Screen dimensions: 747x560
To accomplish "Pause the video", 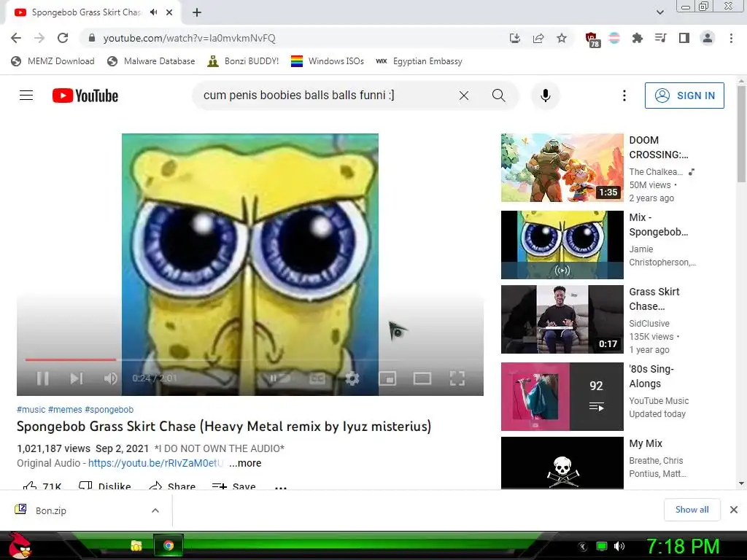I will pos(43,378).
